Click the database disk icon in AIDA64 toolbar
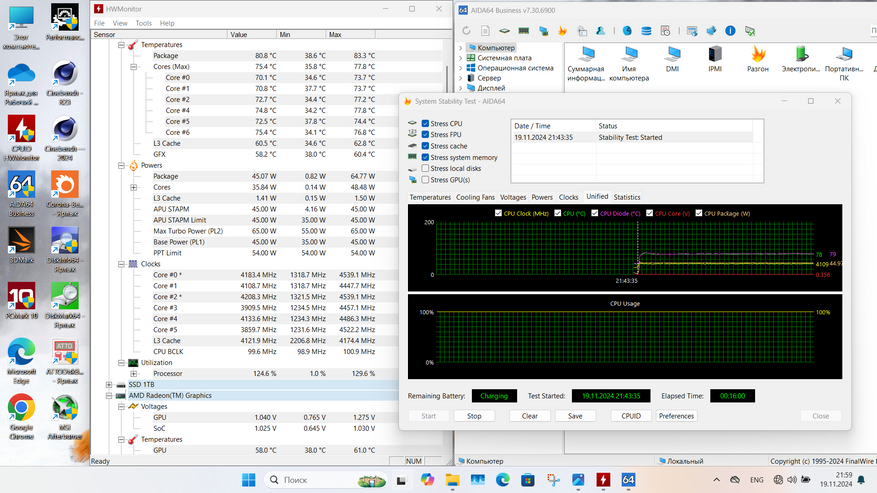Viewport: 877px width, 493px height. pos(646,31)
